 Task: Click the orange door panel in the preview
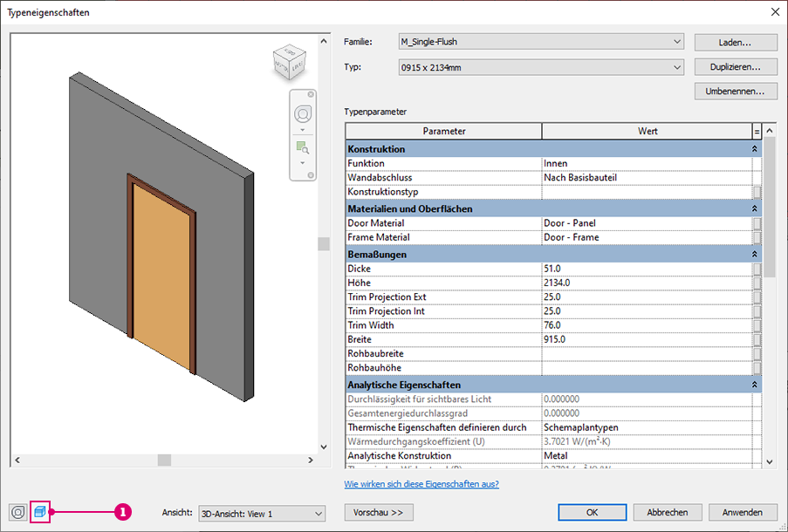coord(161,276)
